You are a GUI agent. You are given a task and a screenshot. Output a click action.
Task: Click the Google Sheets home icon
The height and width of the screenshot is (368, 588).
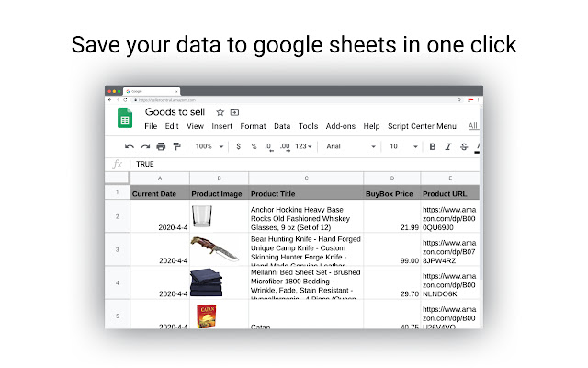(124, 119)
